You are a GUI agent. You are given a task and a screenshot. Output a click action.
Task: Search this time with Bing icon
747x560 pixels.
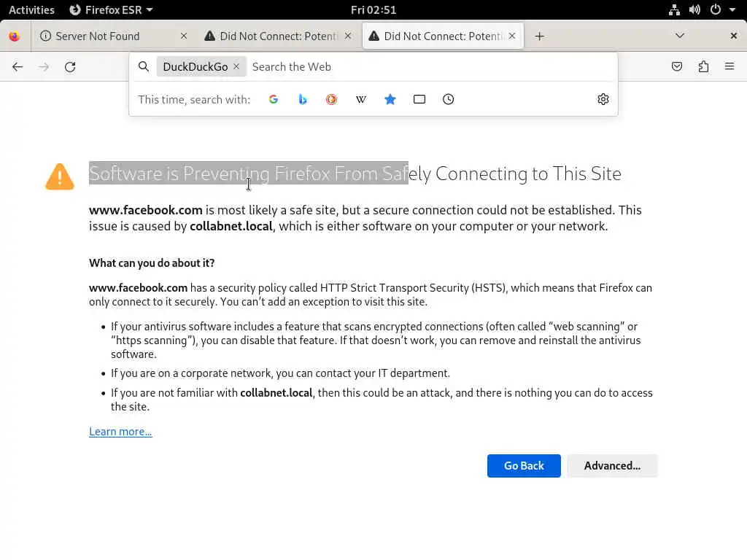pos(303,99)
